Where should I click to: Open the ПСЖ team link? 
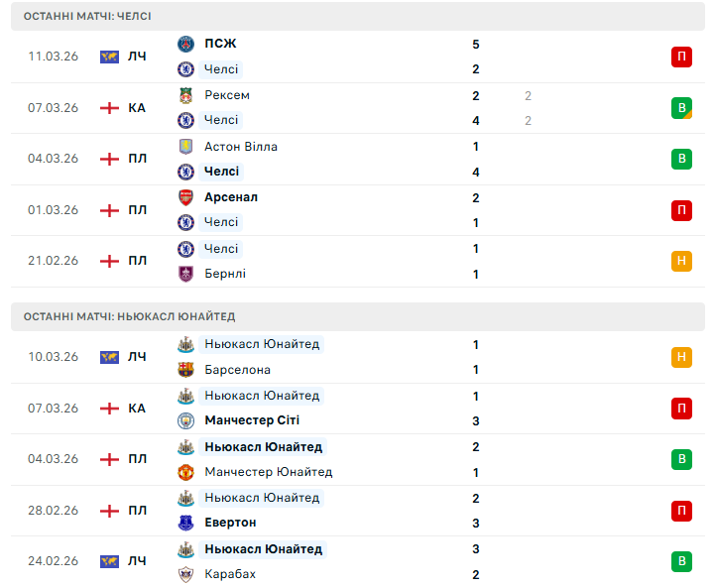click(220, 44)
